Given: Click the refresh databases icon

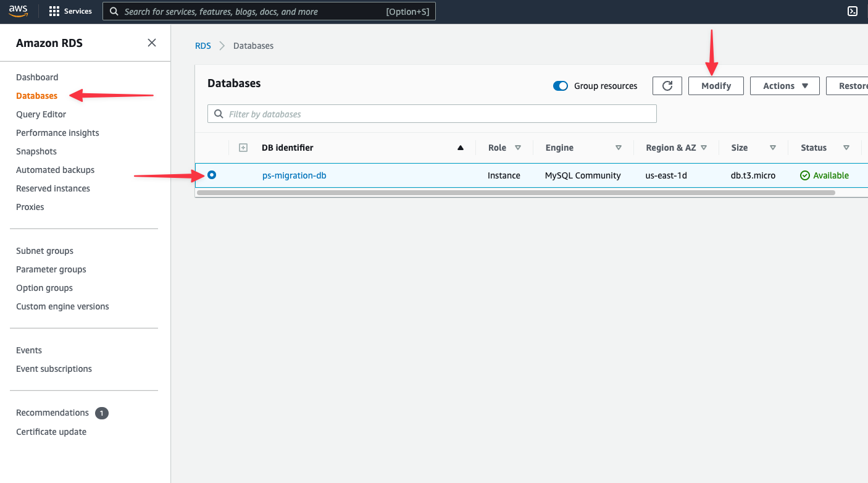Looking at the screenshot, I should (667, 85).
